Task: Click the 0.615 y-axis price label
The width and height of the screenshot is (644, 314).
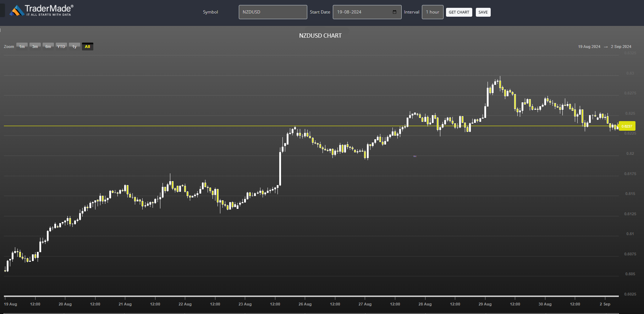Action: pos(630,194)
